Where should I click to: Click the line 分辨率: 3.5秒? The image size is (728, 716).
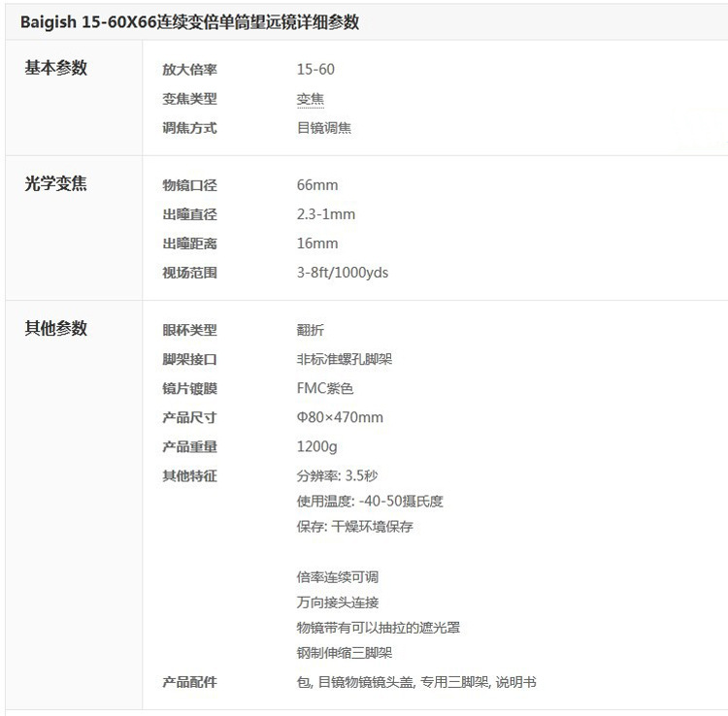[338, 476]
